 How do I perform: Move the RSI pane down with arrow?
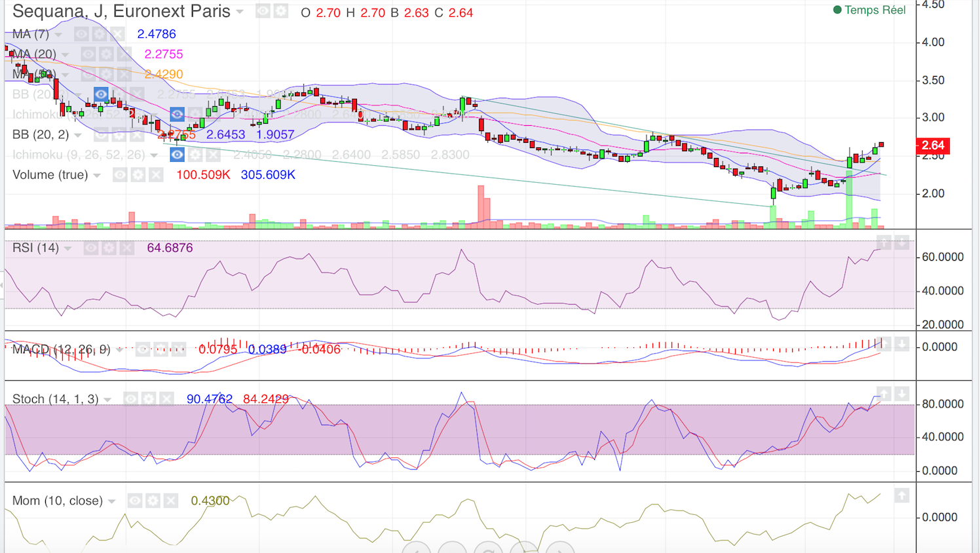[x=902, y=243]
